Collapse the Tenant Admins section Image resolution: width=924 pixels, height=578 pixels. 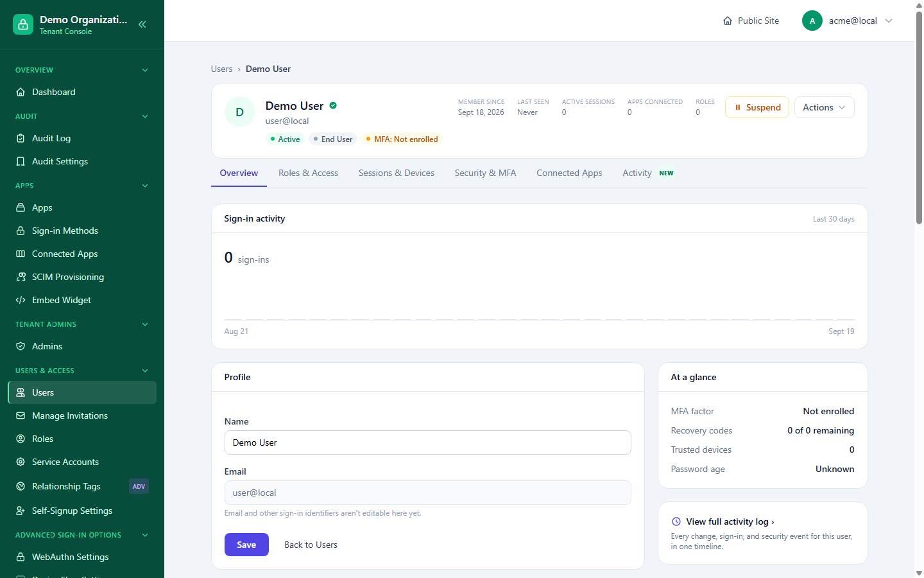coord(145,324)
